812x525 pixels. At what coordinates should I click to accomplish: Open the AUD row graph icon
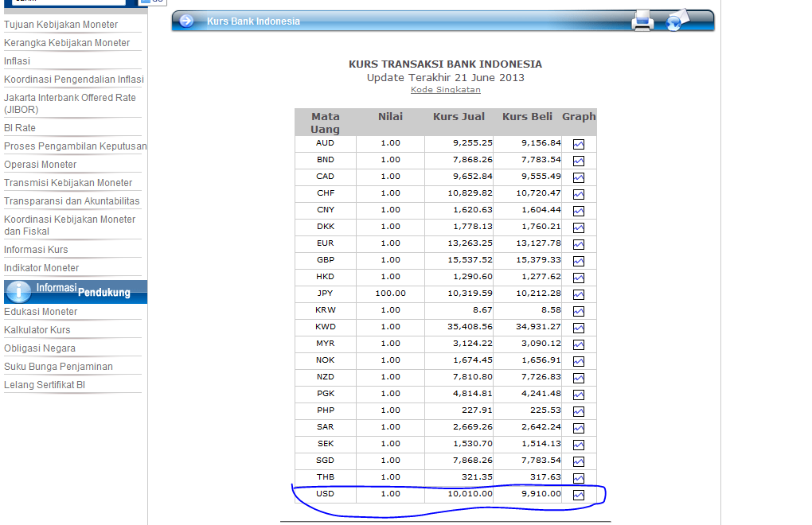[x=579, y=144]
